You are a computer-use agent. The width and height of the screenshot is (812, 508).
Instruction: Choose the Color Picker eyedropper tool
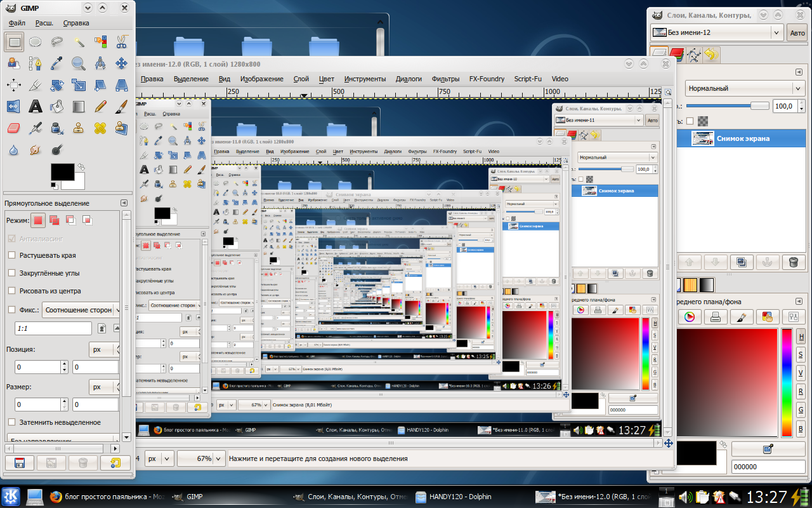click(57, 63)
